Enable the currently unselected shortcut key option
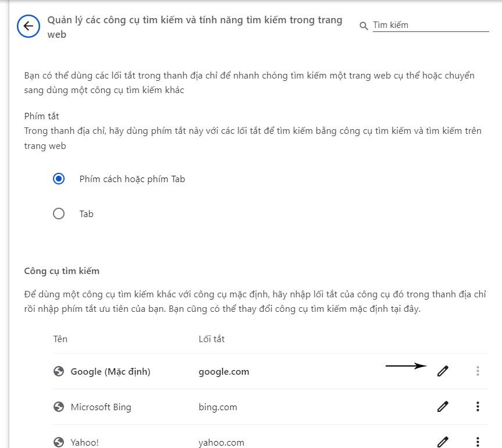 [59, 214]
